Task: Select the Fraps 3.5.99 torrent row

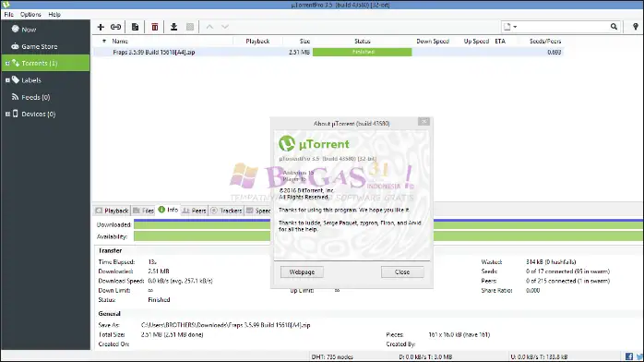Action: point(328,53)
